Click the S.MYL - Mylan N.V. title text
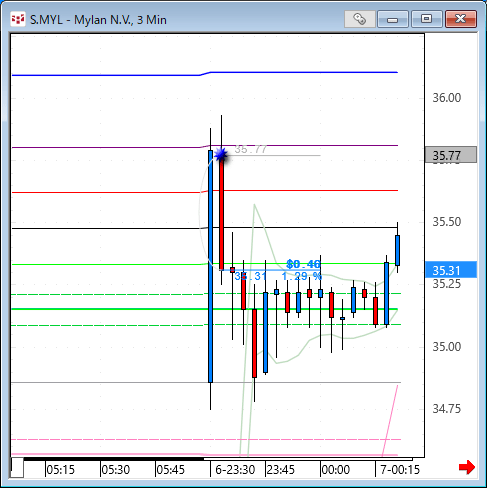 (x=98, y=20)
